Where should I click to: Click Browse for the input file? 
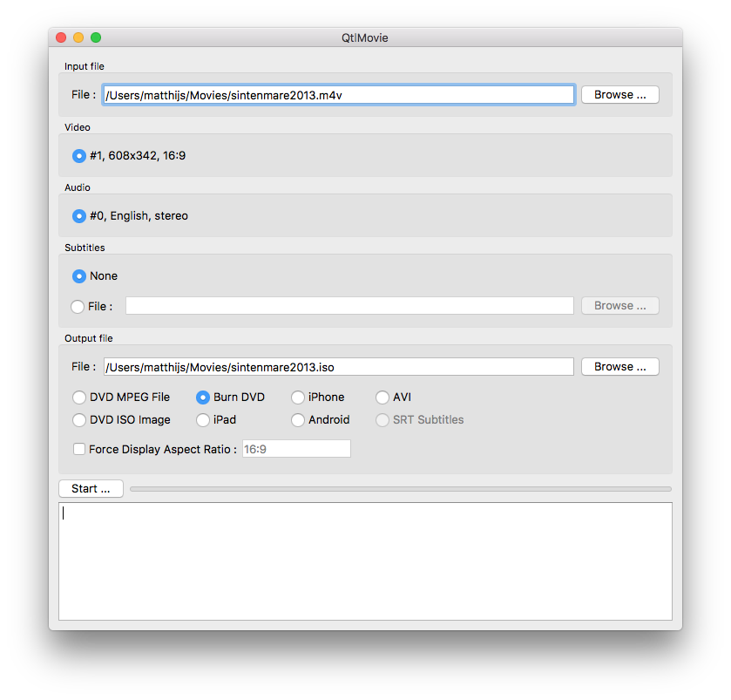coord(619,95)
